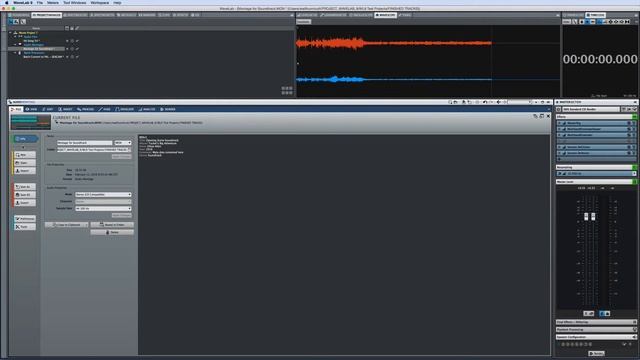Viewport: 640px width, 360px height.
Task: Switch to the Insert tab of the montage
Action: [x=65, y=109]
